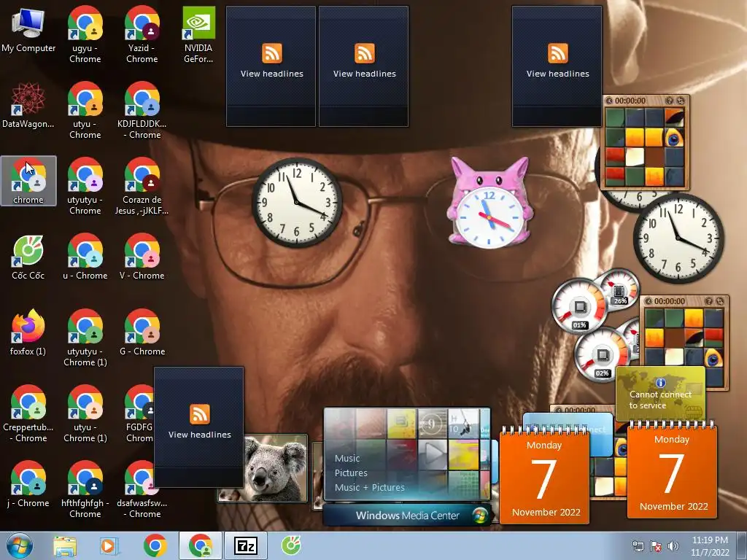Viewport: 747px width, 560px height.
Task: Switch to the active Chrome profile taskbar window
Action: (201, 545)
